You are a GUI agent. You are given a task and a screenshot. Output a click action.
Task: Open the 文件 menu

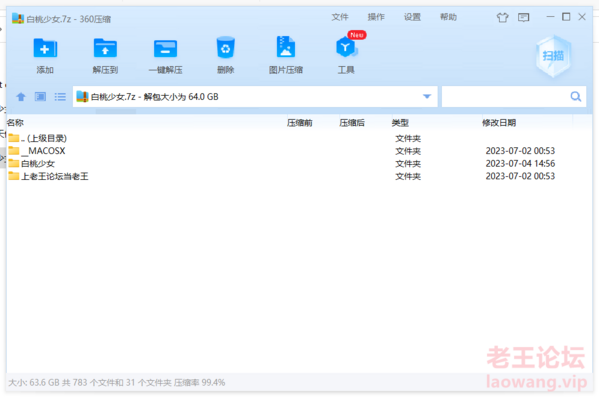[x=340, y=17]
